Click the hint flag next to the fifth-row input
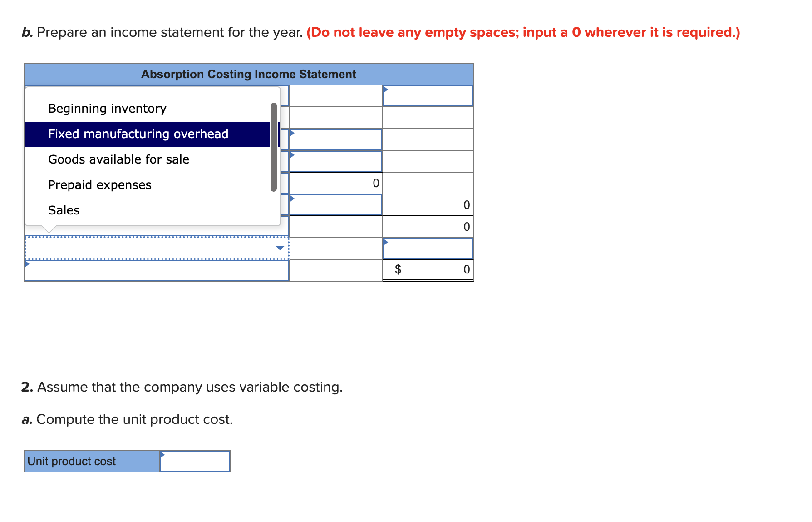 291,198
